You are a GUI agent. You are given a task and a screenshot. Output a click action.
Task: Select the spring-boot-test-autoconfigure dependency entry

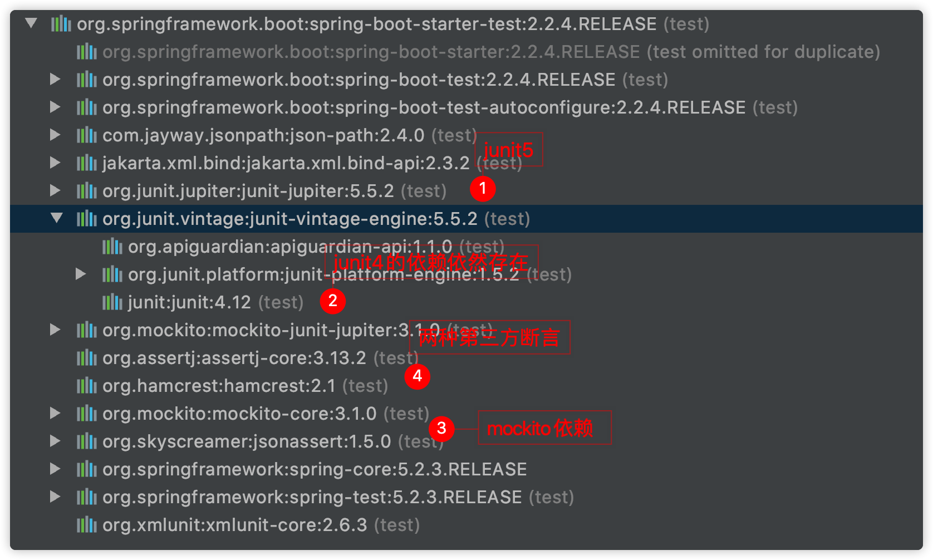coord(334,107)
